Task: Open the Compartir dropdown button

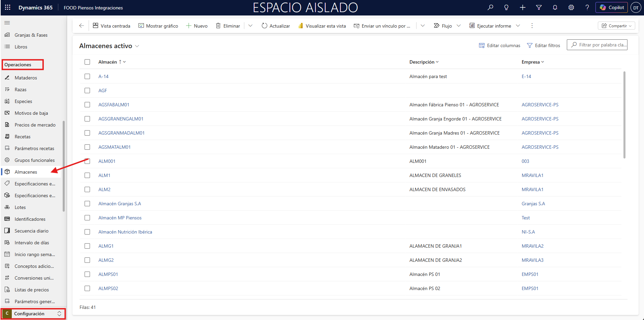Action: click(616, 26)
